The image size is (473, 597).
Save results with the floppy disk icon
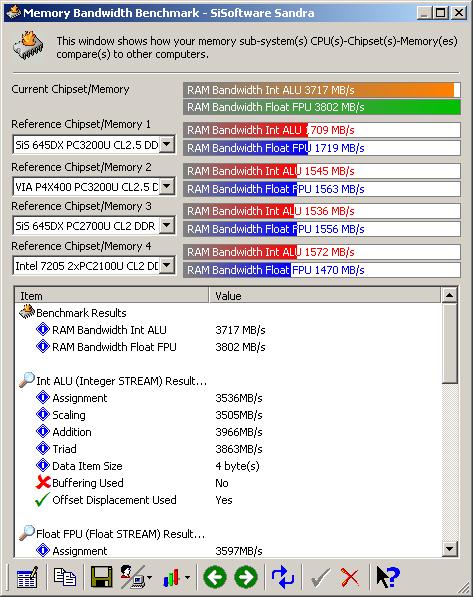pos(101,577)
